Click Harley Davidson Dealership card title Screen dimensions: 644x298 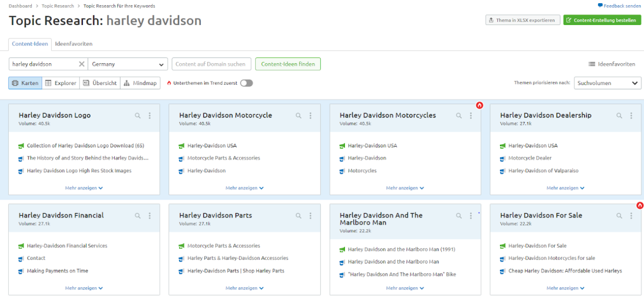[x=546, y=115]
